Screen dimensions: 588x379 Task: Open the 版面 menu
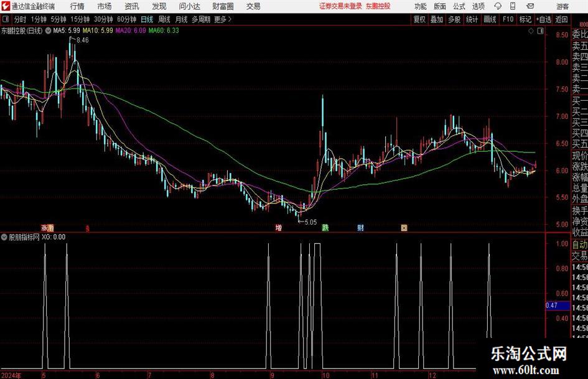439,6
